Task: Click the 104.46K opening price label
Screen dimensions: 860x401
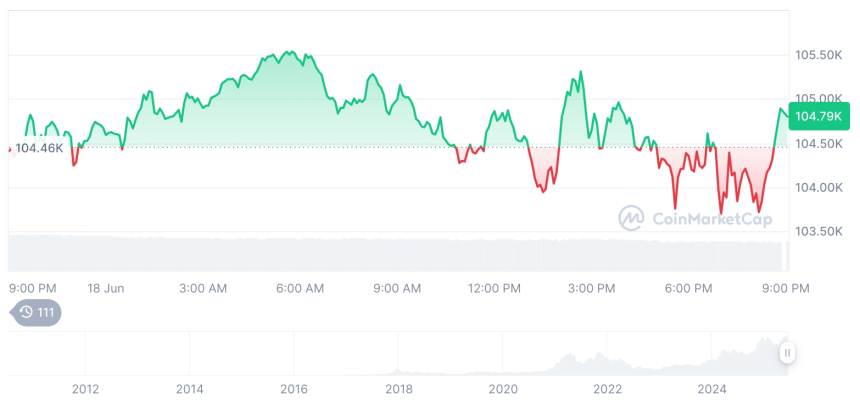Action: click(x=39, y=148)
